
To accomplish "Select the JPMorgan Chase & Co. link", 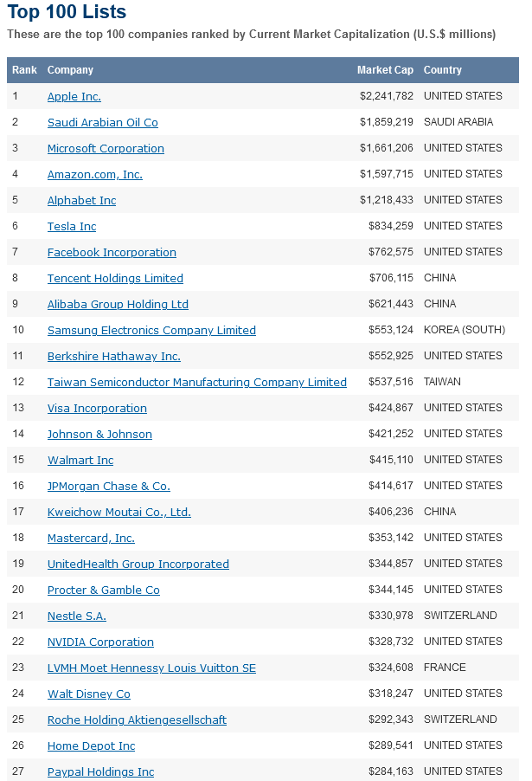I will 108,486.
